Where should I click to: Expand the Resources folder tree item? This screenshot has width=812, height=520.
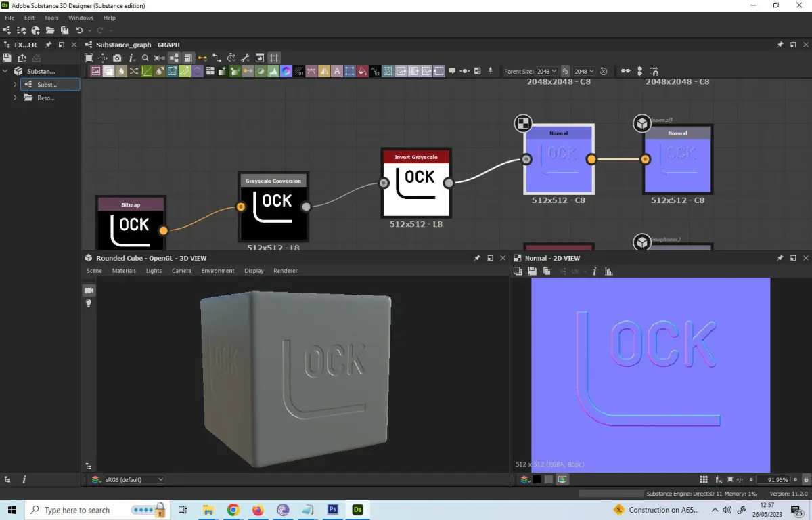[x=16, y=97]
